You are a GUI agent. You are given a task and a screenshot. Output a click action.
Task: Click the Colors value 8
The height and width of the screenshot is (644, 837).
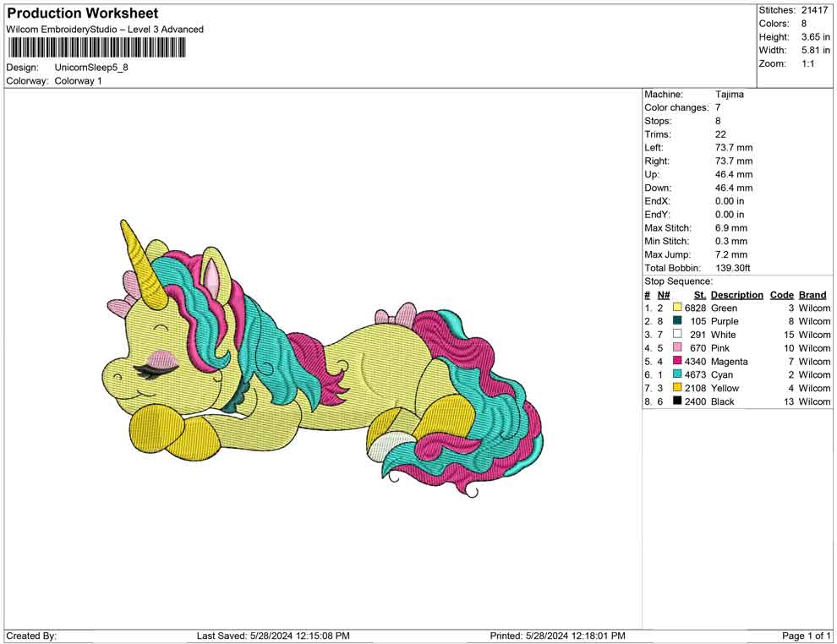click(x=804, y=24)
